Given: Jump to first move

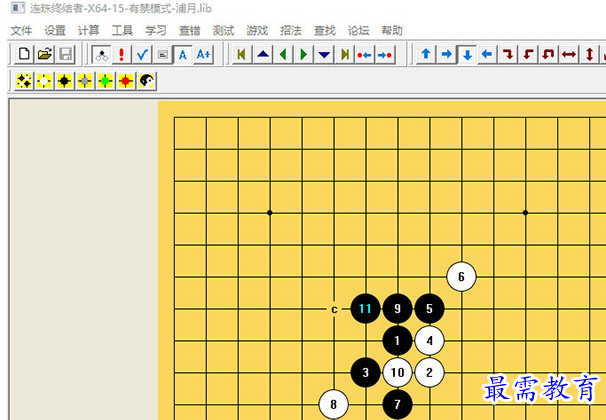Looking at the screenshot, I should (242, 54).
